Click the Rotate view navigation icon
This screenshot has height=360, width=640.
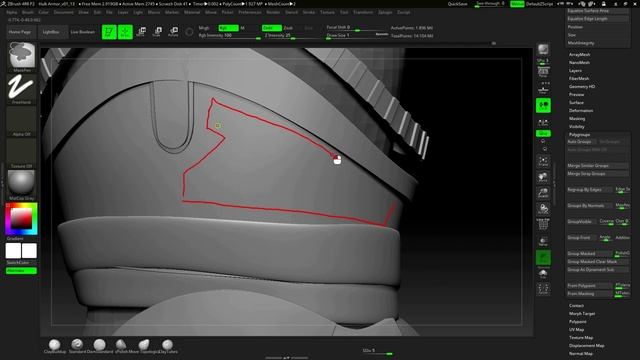coord(543,209)
